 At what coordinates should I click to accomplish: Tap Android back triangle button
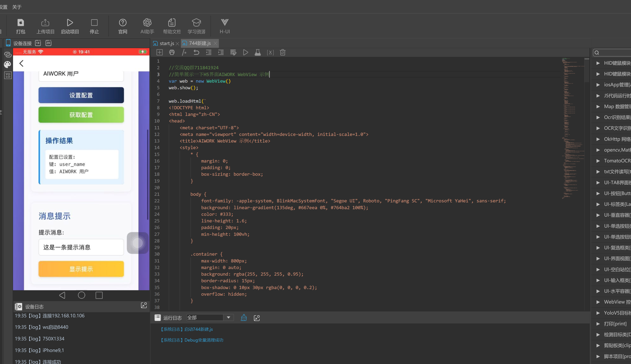pos(62,295)
